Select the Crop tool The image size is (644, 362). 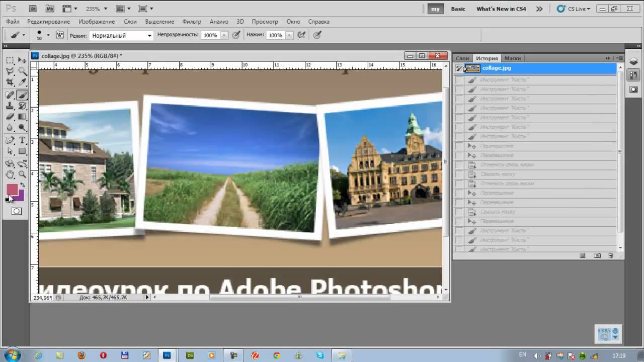(10, 82)
